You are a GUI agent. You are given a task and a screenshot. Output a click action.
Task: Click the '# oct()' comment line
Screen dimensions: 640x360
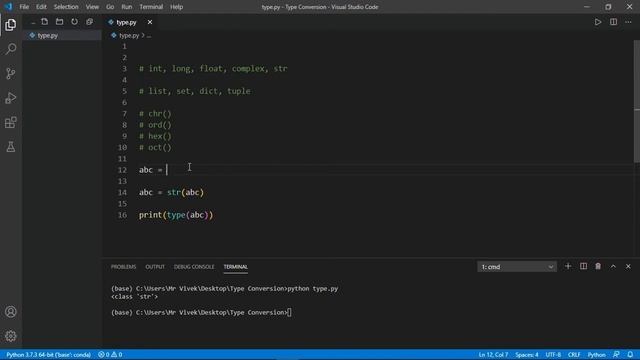tap(155, 148)
